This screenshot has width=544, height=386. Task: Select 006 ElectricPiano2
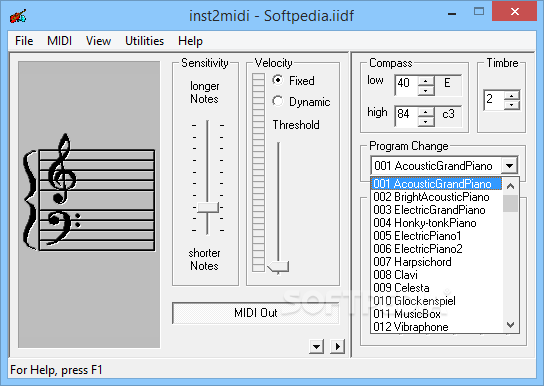pos(436,249)
